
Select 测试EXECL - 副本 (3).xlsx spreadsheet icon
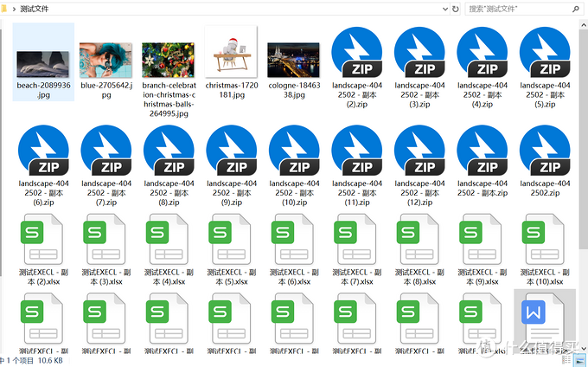click(x=105, y=239)
